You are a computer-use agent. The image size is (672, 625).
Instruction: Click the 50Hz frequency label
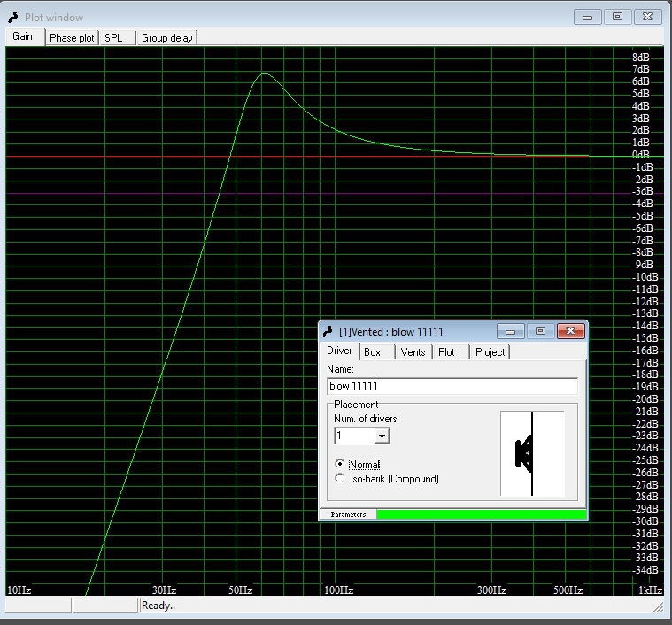pos(241,590)
